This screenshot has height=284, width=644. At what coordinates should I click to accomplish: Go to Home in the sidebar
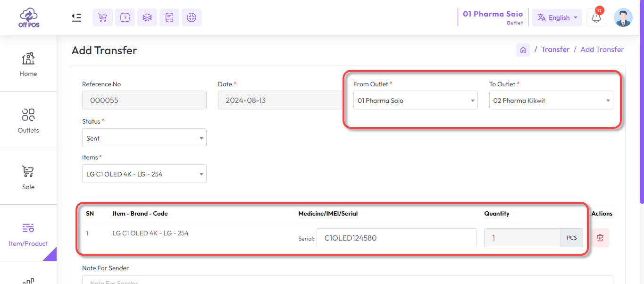click(x=28, y=64)
